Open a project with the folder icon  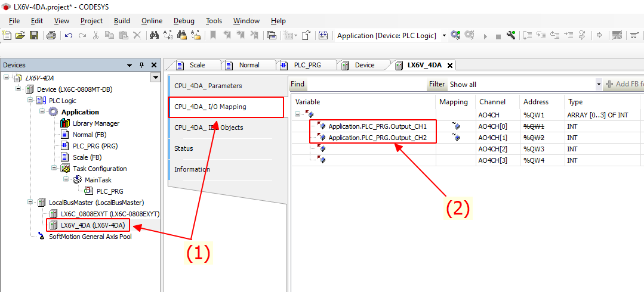pyautogui.click(x=20, y=36)
